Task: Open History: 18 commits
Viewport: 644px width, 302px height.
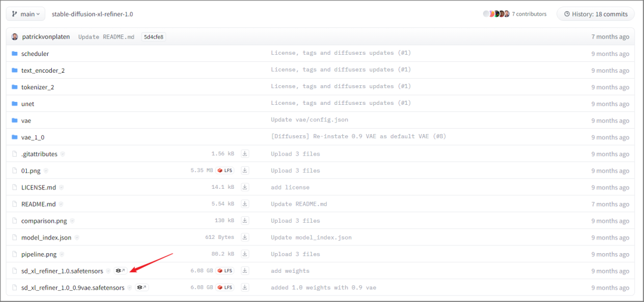Action: pos(596,14)
